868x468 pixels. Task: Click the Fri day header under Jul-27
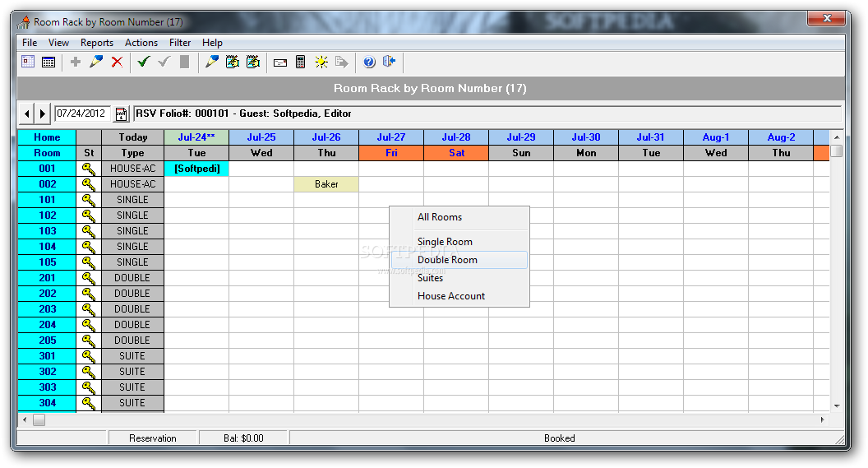391,153
